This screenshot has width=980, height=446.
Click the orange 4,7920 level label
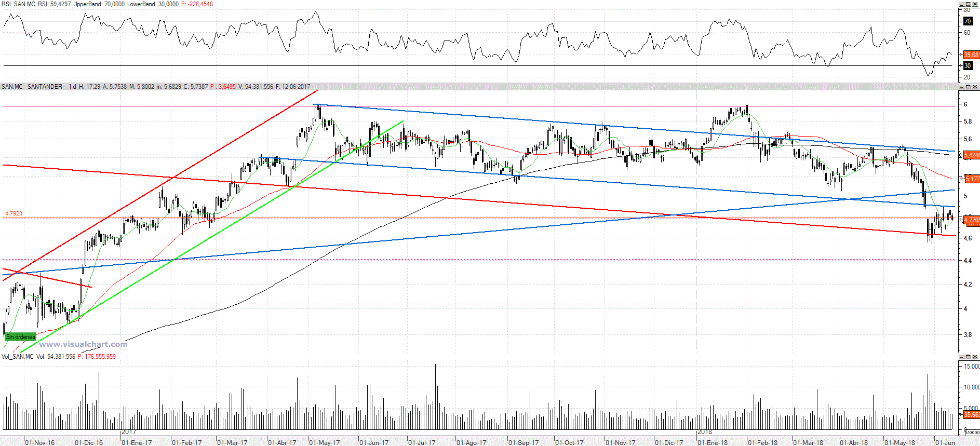[14, 213]
